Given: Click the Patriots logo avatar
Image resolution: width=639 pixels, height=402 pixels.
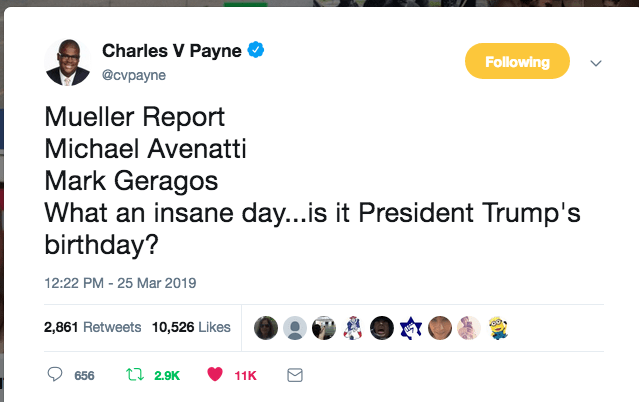Looking at the screenshot, I should pos(353,327).
